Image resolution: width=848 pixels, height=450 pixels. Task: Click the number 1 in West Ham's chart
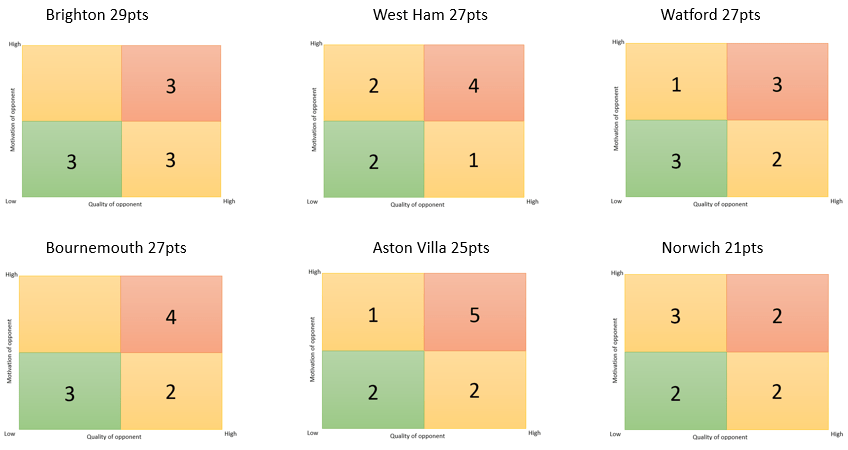pyautogui.click(x=473, y=159)
